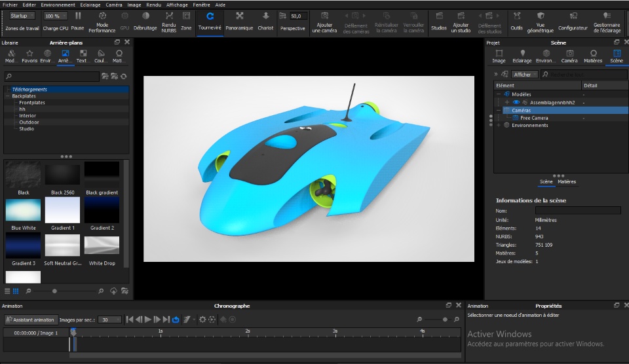Toggle Rendu NURBS

169,22
